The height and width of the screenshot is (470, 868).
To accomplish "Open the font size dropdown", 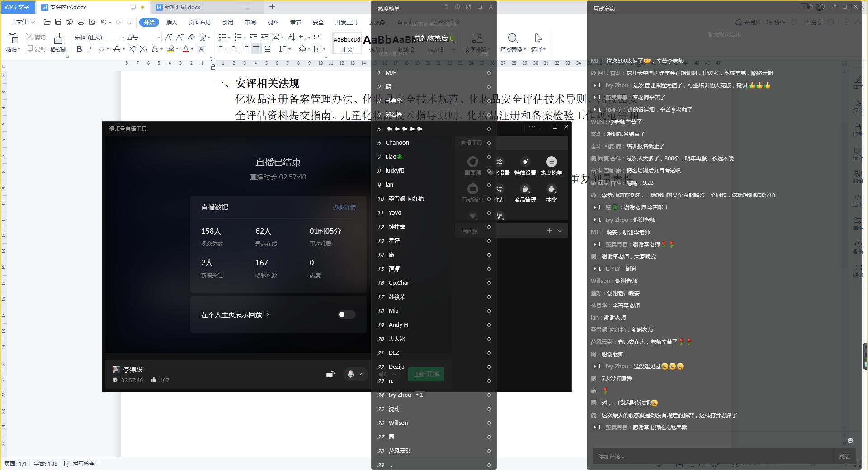I will point(158,37).
